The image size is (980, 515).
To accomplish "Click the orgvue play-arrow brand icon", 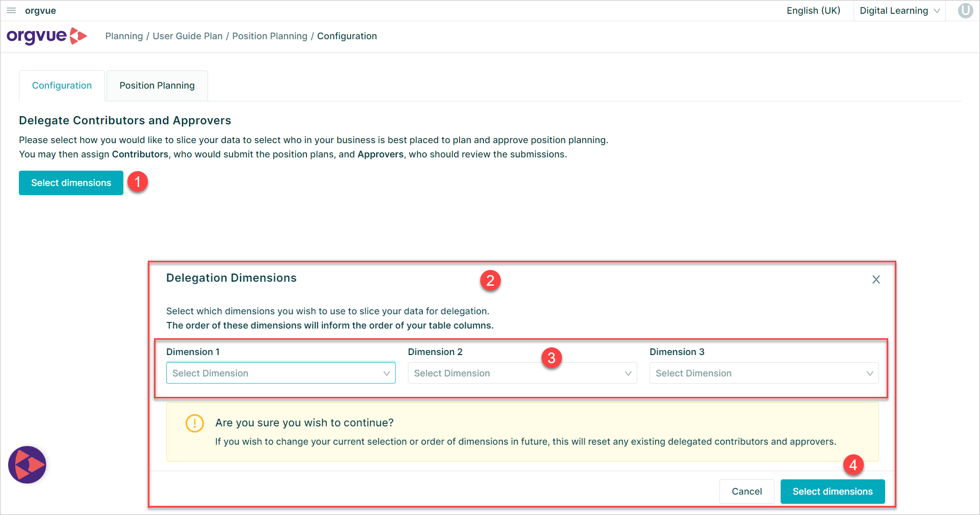I will (79, 36).
